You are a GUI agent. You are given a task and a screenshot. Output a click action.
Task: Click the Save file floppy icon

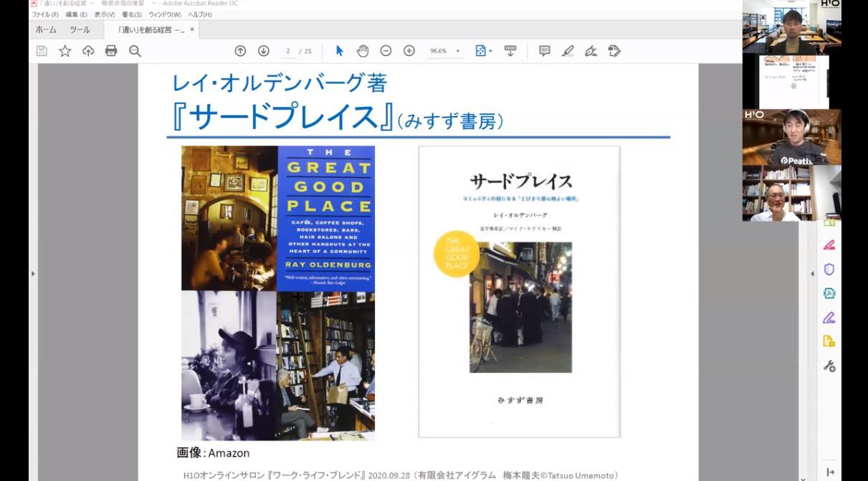pos(42,51)
